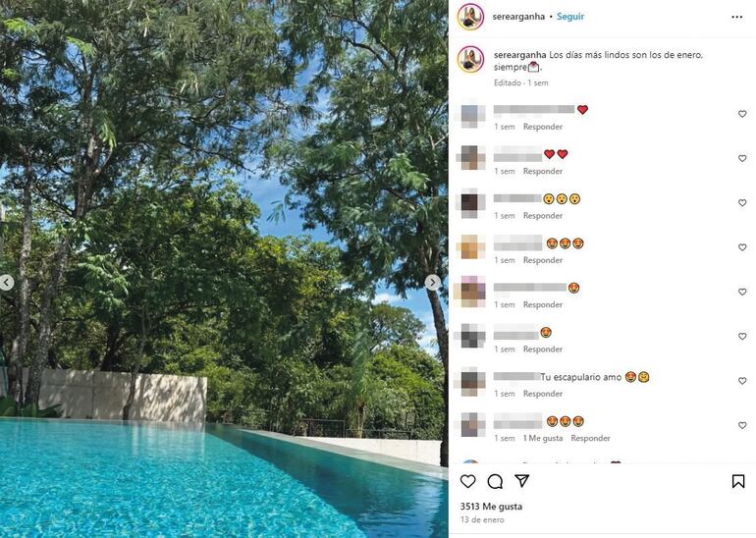This screenshot has width=756, height=538.
Task: Like the first comment with one red heart
Action: [742, 114]
